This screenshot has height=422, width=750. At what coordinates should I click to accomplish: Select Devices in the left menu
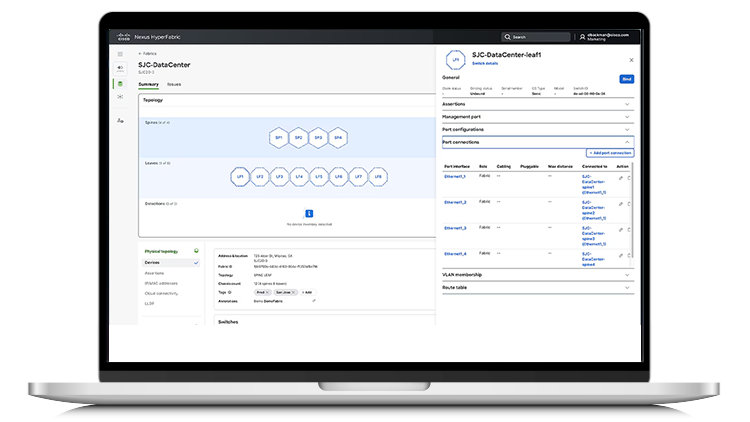pos(171,263)
